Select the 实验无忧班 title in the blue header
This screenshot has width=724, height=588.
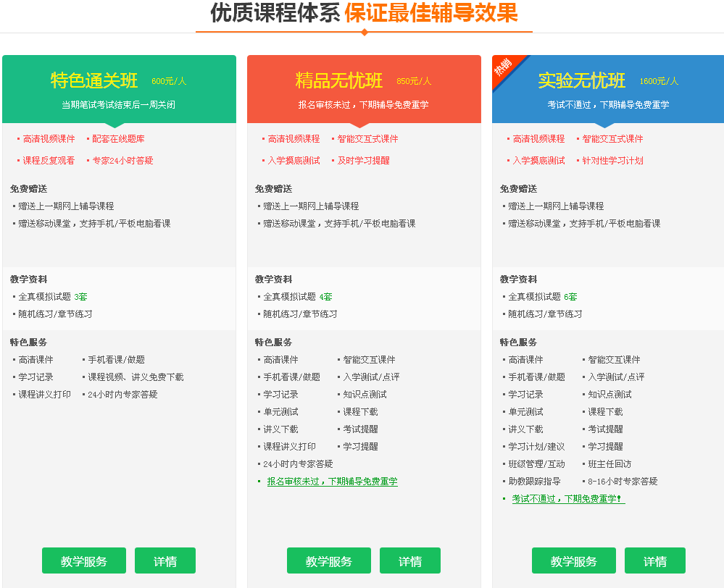581,80
